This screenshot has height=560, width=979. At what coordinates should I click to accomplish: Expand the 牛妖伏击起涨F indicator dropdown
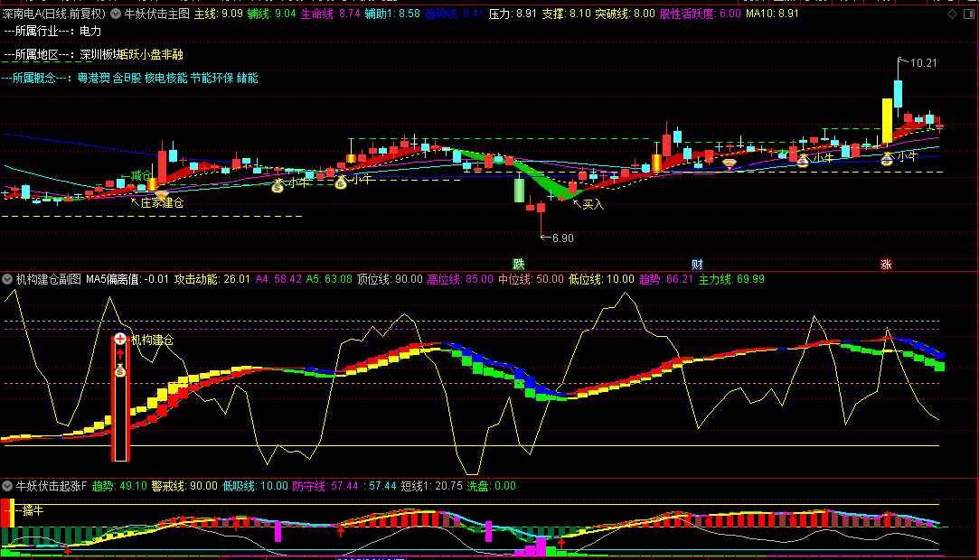click(7, 486)
